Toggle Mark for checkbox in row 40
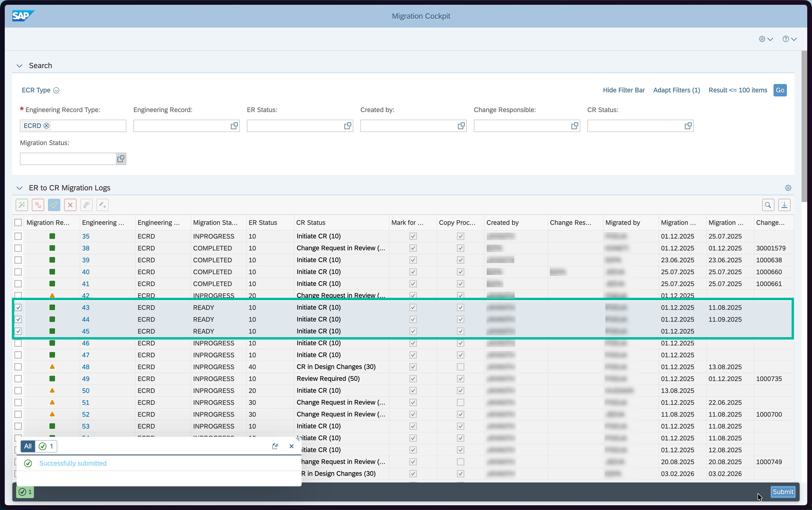Image resolution: width=812 pixels, height=510 pixels. tap(413, 272)
